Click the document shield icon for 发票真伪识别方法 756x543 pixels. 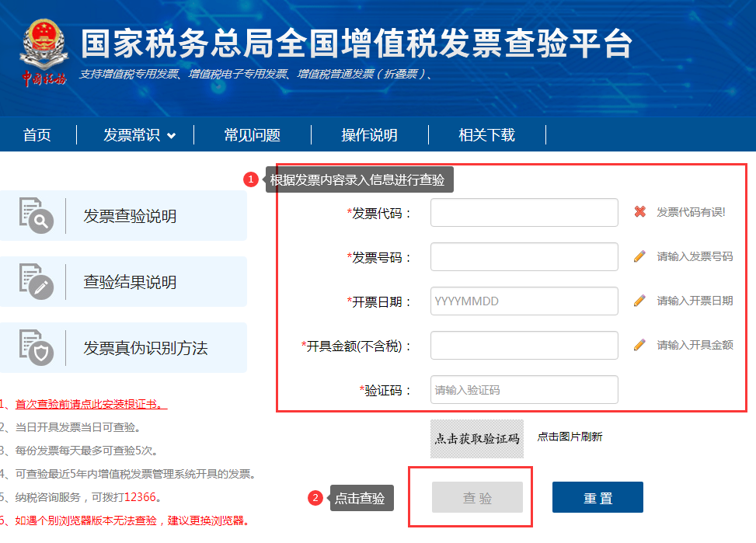pos(36,348)
